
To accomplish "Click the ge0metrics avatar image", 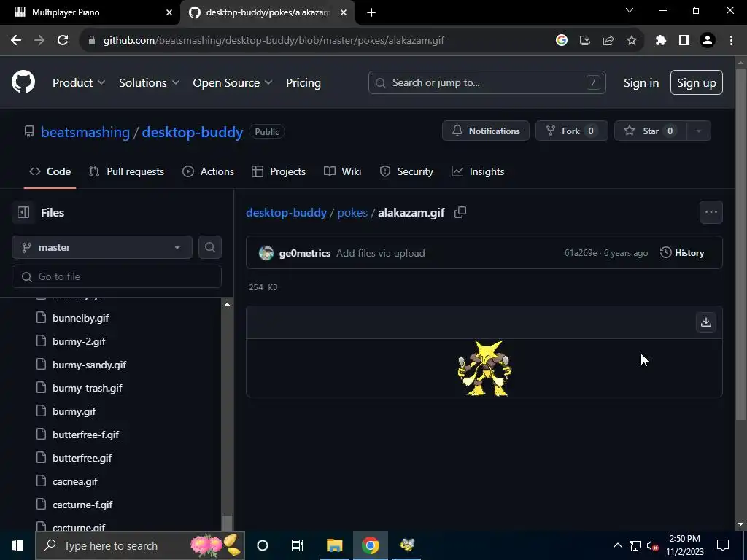I will point(266,253).
